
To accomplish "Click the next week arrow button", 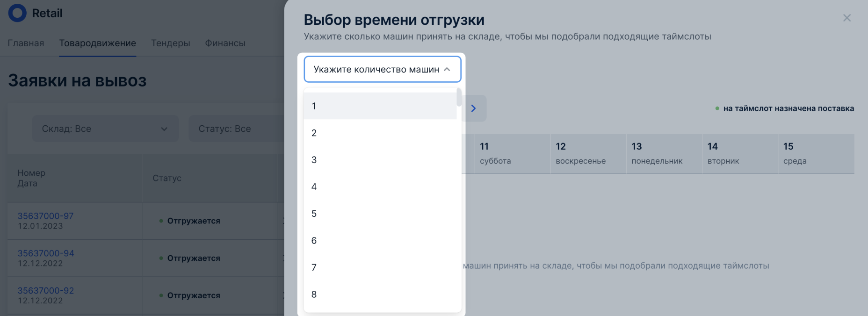I will 474,108.
